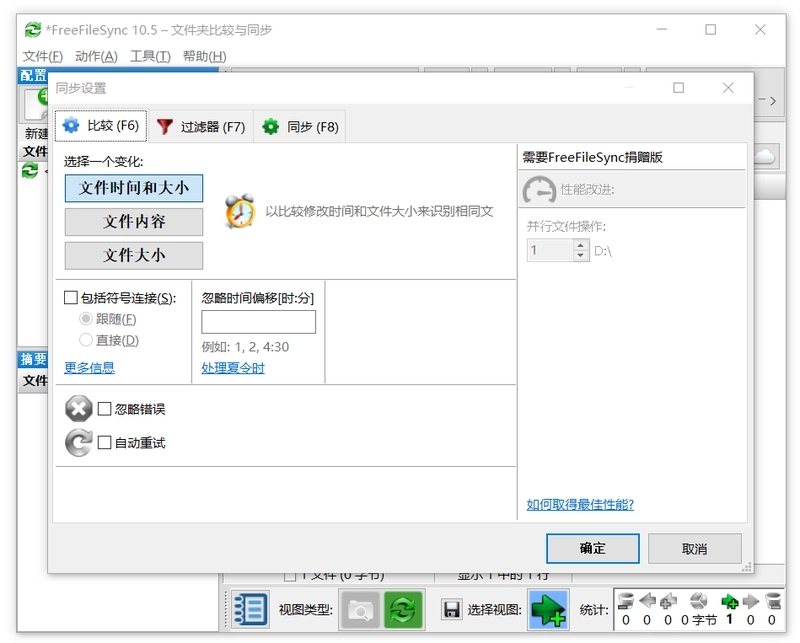This screenshot has width=800, height=643.
Task: Close the 同步设置 dialog
Action: (728, 88)
